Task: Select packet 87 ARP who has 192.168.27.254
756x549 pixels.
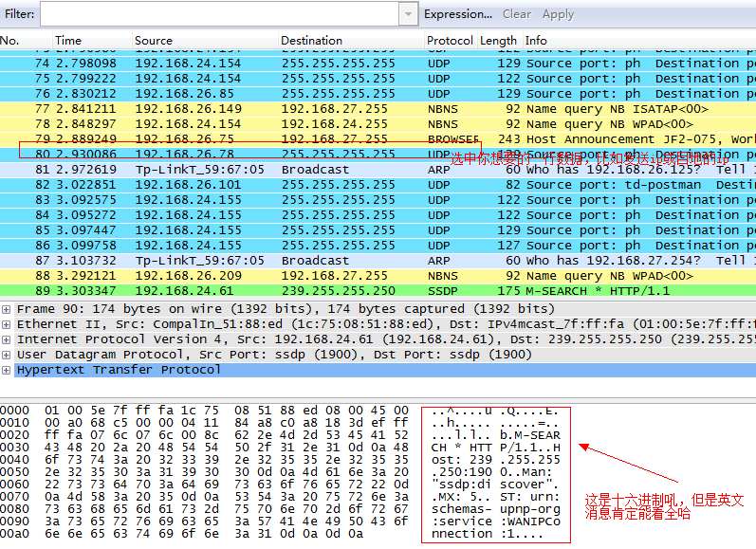Action: (378, 261)
